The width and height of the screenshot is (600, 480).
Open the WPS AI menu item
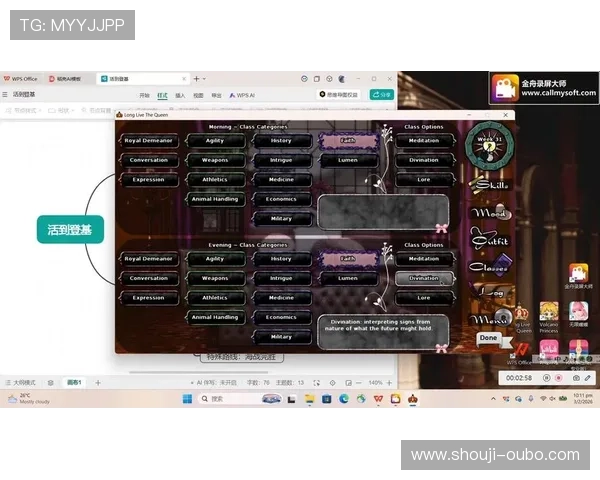244,95
